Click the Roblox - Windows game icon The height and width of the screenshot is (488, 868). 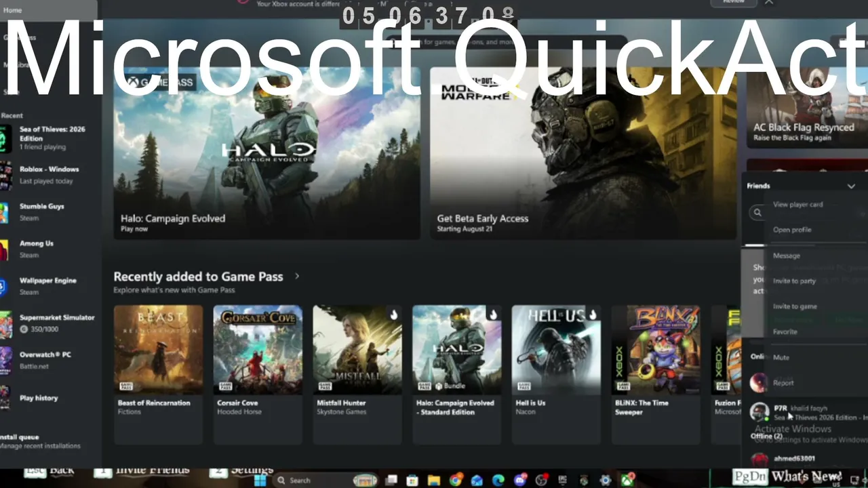[x=5, y=175]
